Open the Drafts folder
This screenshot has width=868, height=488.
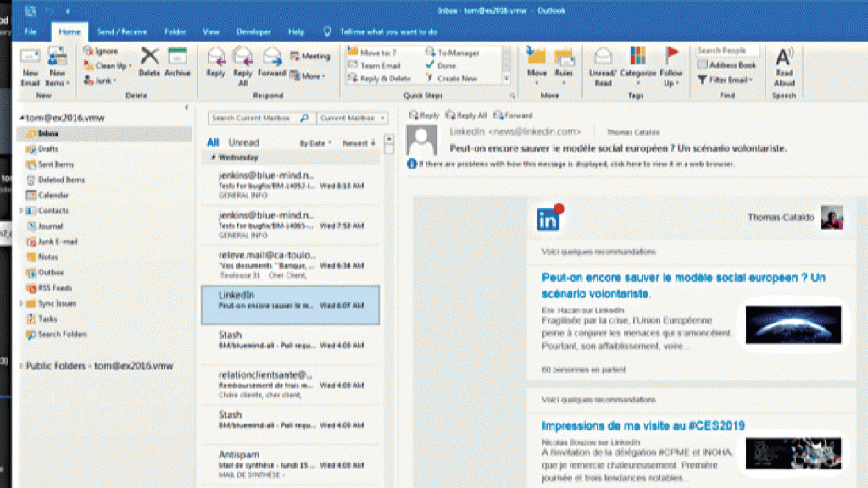[48, 149]
